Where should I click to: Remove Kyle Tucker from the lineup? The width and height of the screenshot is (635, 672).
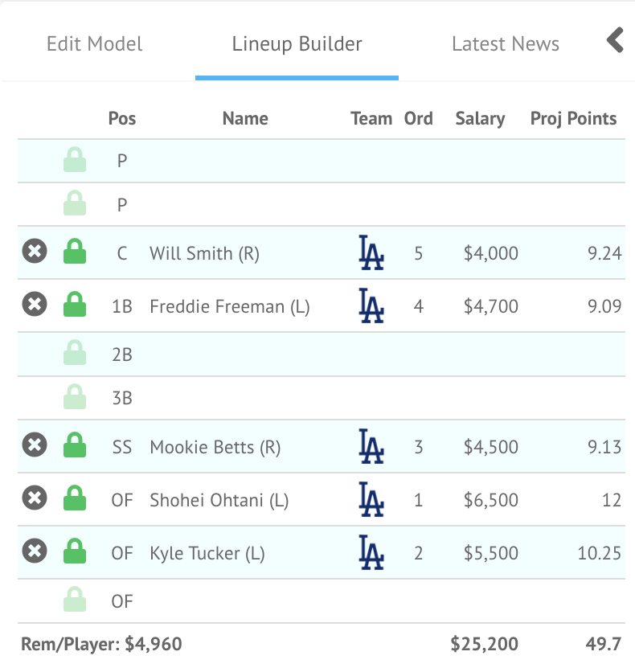click(x=34, y=552)
